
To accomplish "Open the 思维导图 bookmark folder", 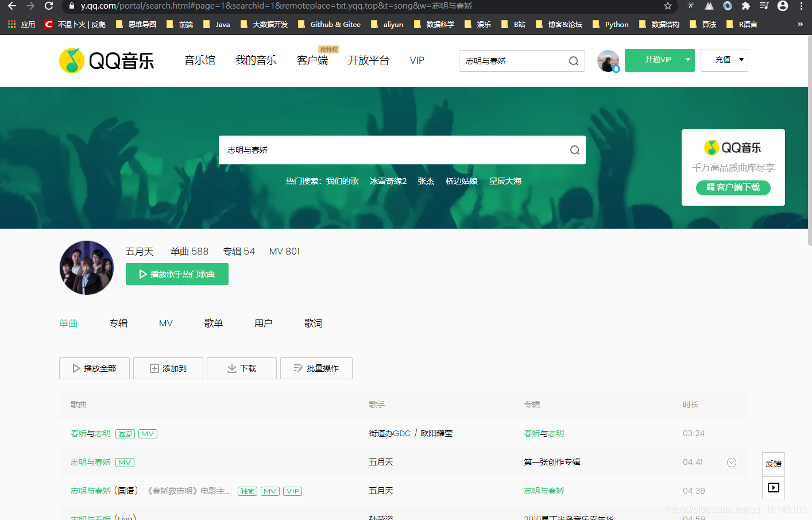I will [x=136, y=24].
